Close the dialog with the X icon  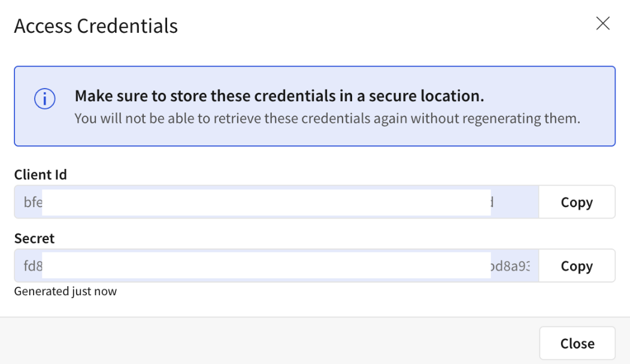pos(602,24)
